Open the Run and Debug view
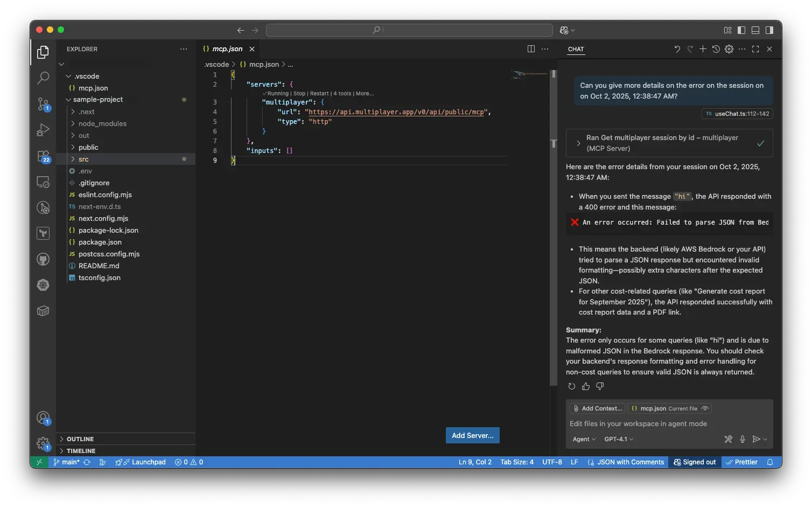The height and width of the screenshot is (508, 812). [43, 129]
